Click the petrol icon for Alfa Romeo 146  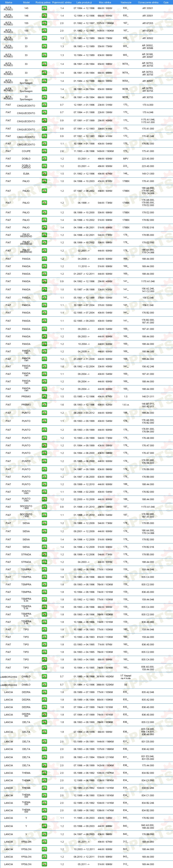click(44, 15)
